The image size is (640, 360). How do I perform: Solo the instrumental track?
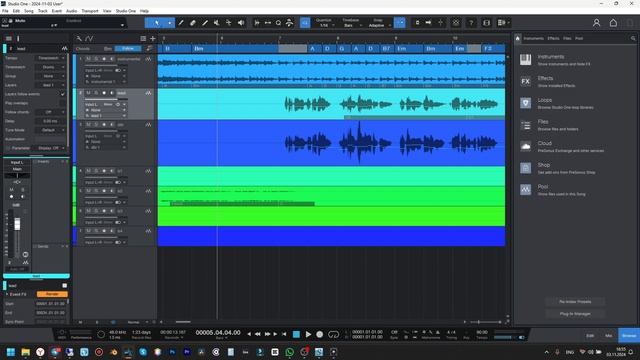pyautogui.click(x=96, y=59)
